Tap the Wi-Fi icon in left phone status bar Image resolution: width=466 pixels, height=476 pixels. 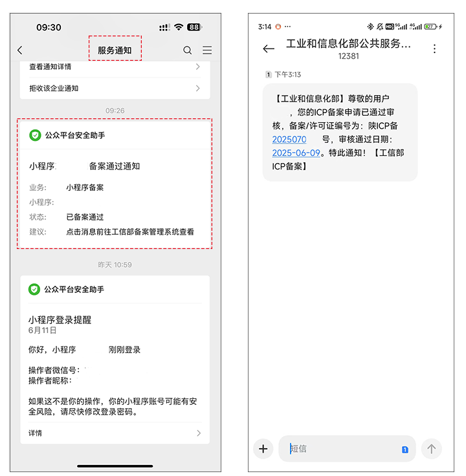[x=179, y=27]
